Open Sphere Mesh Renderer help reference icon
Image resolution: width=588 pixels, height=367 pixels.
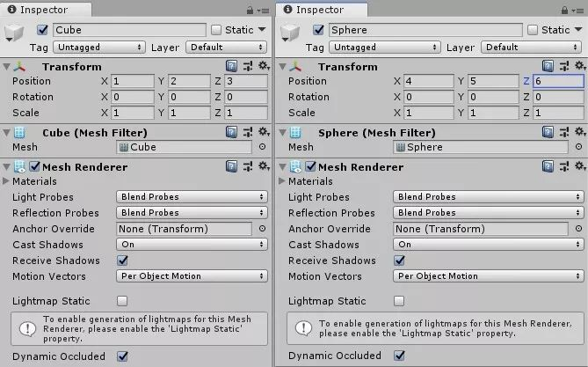pos(548,166)
